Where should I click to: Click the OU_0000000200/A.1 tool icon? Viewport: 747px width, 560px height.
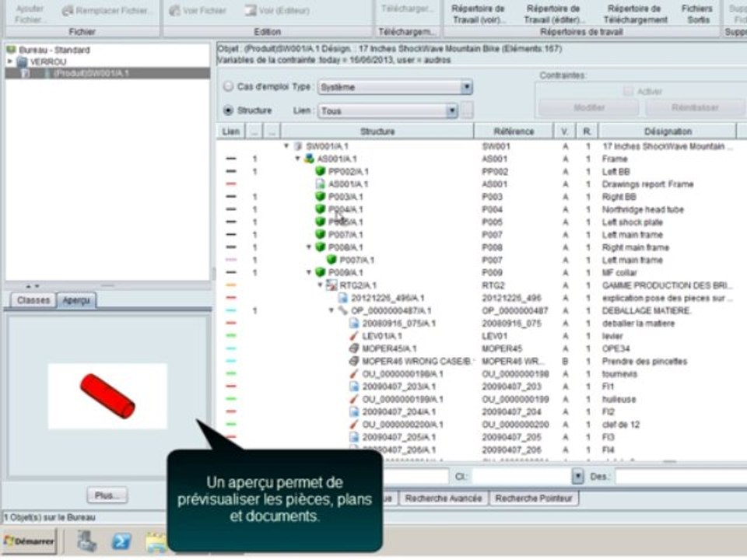point(354,425)
